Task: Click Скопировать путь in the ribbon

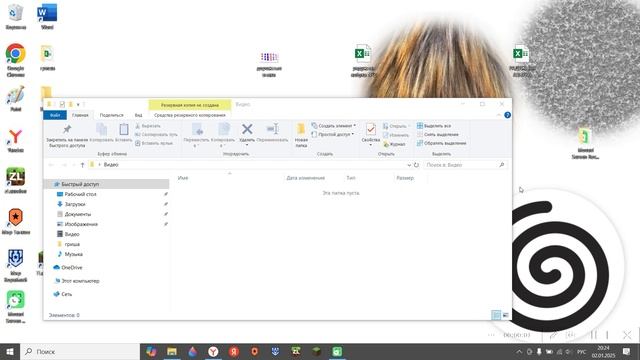Action: coord(156,135)
